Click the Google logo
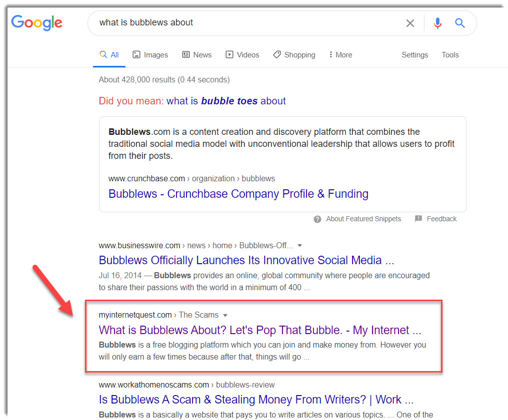Screen dimensions: 508x420 point(36,22)
